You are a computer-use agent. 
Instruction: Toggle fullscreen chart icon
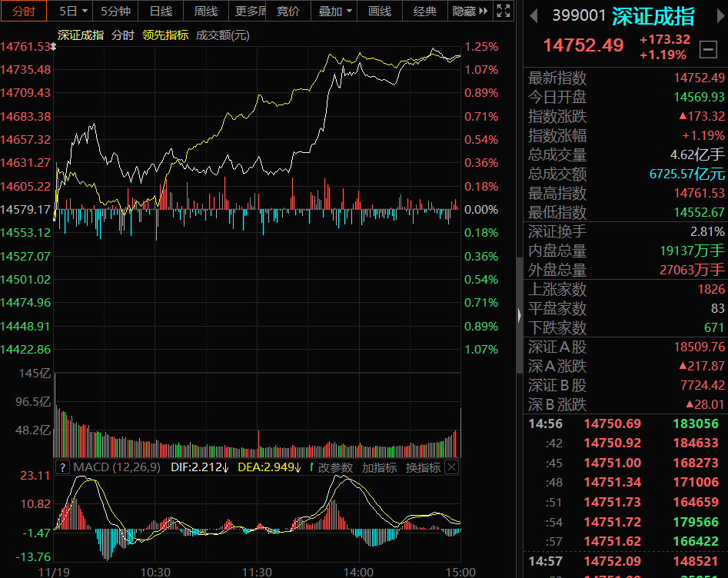click(504, 11)
